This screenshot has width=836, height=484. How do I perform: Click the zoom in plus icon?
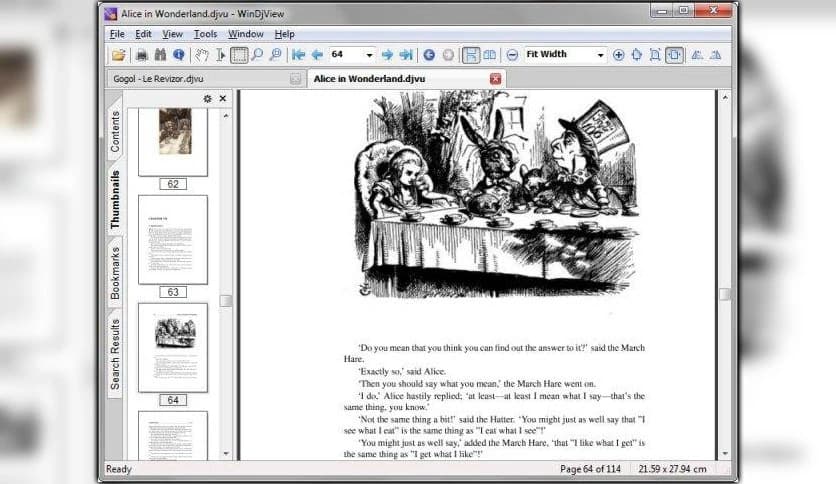[618, 55]
